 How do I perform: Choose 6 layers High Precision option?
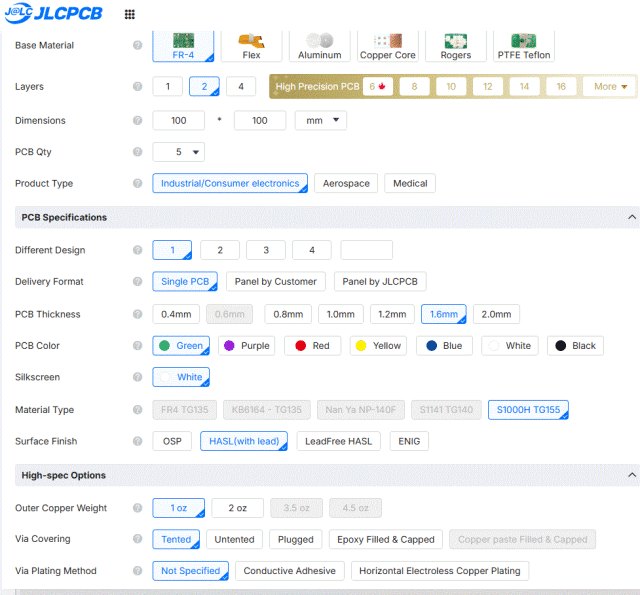378,87
